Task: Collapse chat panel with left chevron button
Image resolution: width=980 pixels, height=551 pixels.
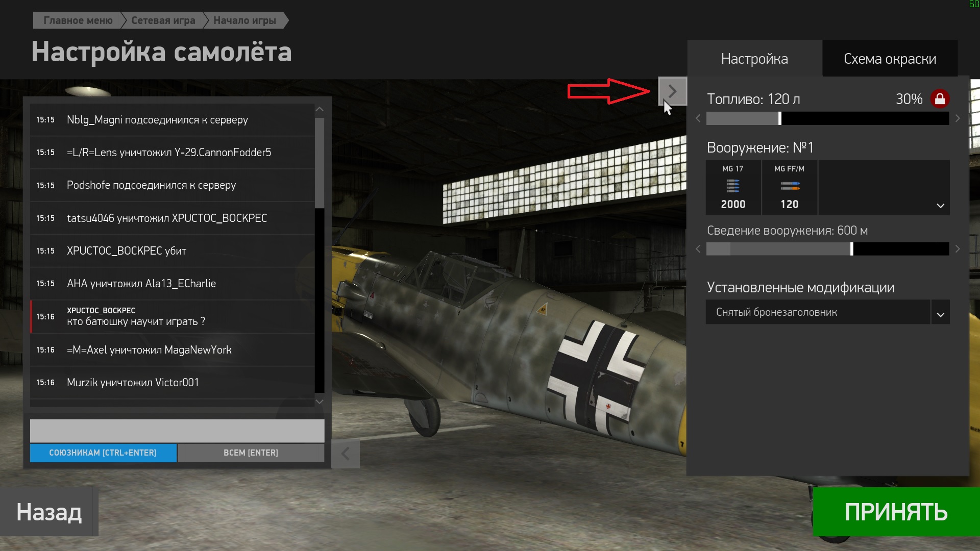Action: click(346, 454)
